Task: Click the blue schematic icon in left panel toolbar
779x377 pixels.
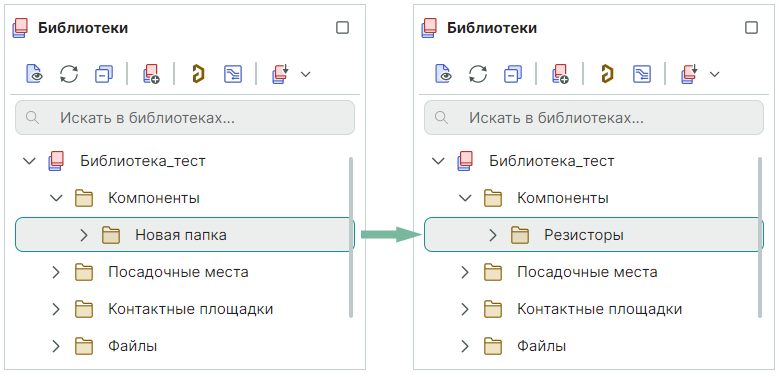Action: pyautogui.click(x=233, y=74)
